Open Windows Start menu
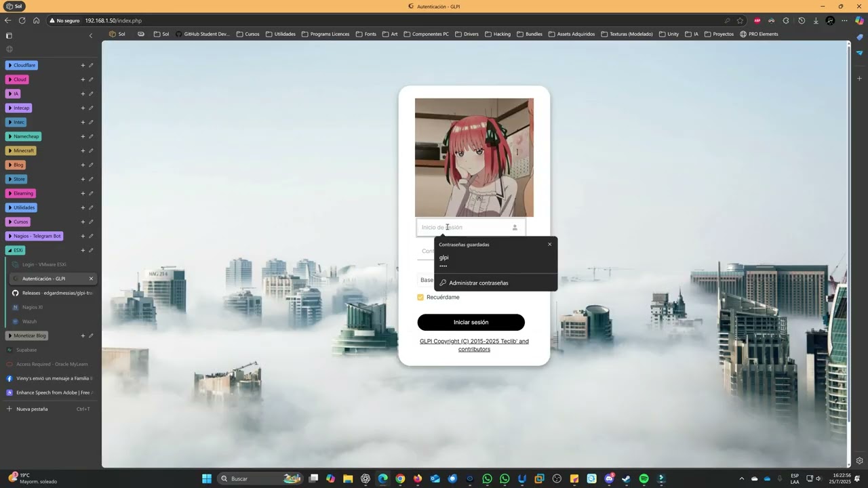Screen dimensions: 868x488 [x=206, y=479]
